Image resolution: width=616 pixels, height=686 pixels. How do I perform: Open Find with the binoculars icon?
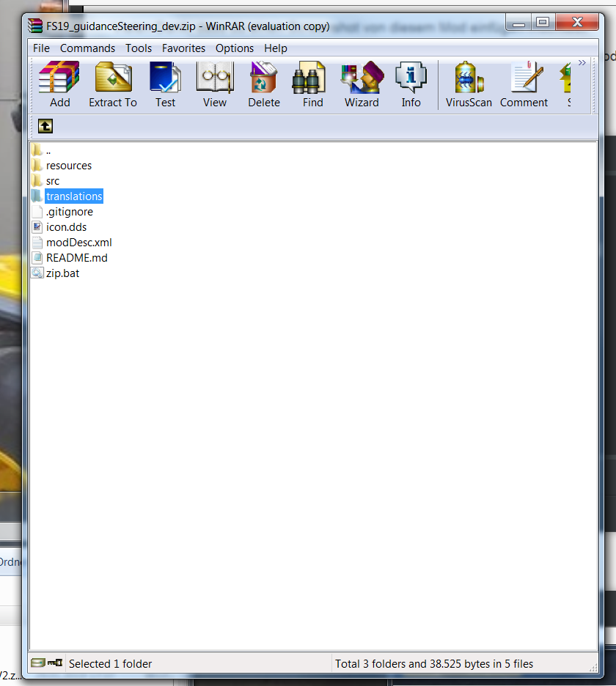tap(309, 78)
